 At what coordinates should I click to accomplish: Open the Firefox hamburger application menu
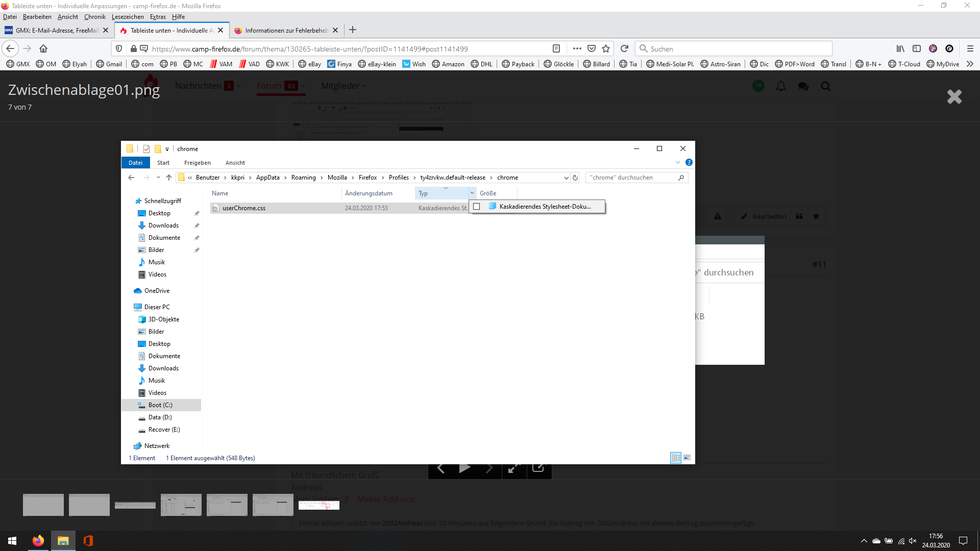(x=970, y=48)
